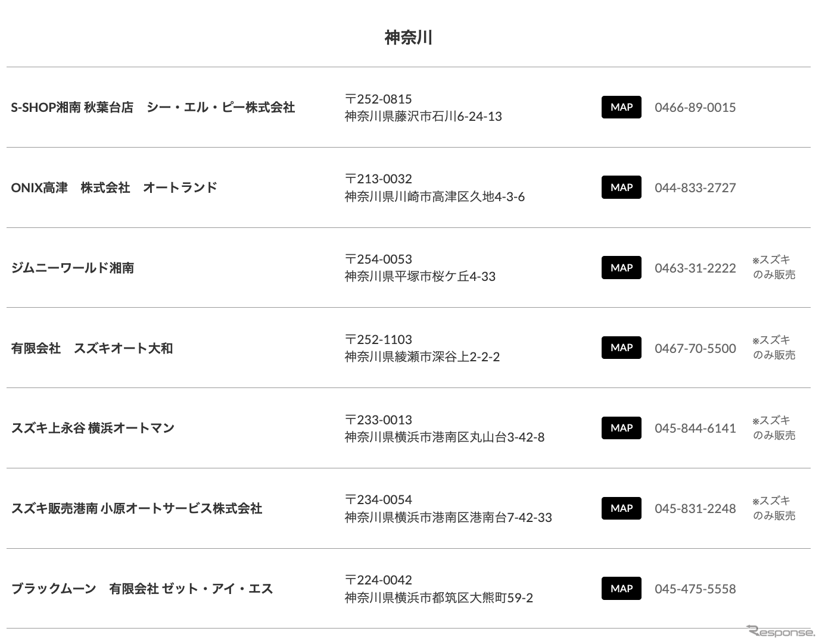Call phone number 045-475-5558
Screen dimensions: 822x644
coord(695,589)
